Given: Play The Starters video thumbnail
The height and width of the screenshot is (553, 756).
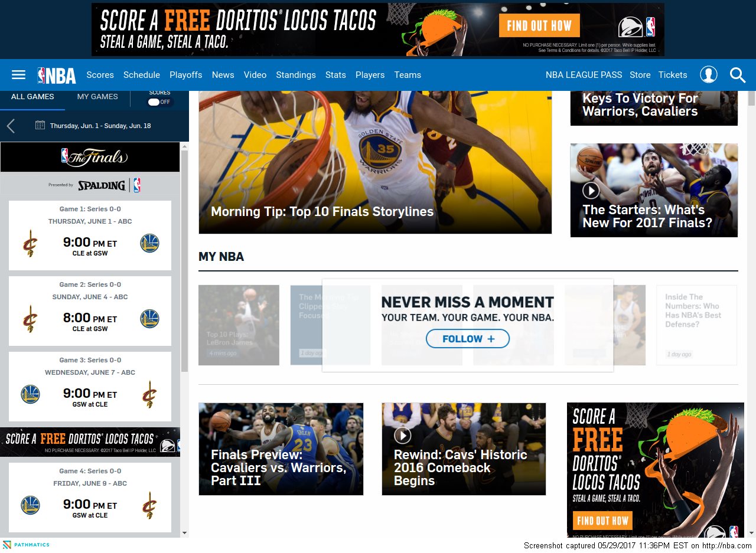Looking at the screenshot, I should click(x=591, y=190).
